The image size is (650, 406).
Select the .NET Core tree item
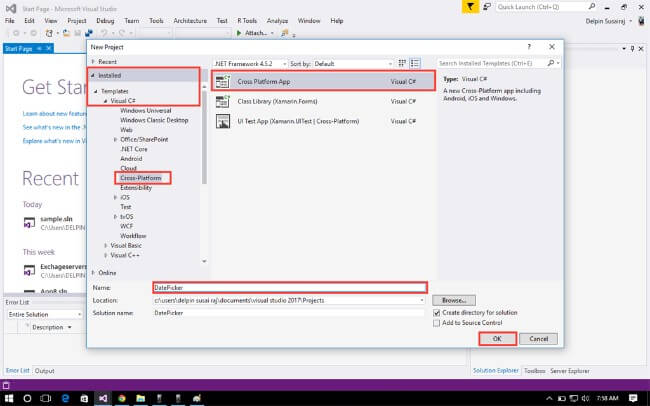pos(133,149)
